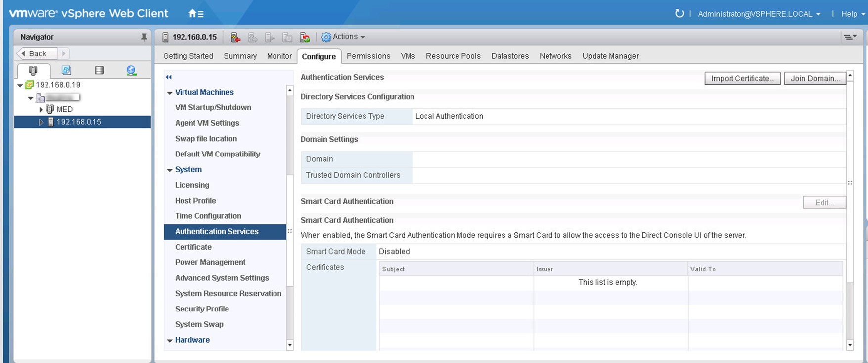
Task: Expand the 192.168.0.15 host node
Action: (x=41, y=122)
